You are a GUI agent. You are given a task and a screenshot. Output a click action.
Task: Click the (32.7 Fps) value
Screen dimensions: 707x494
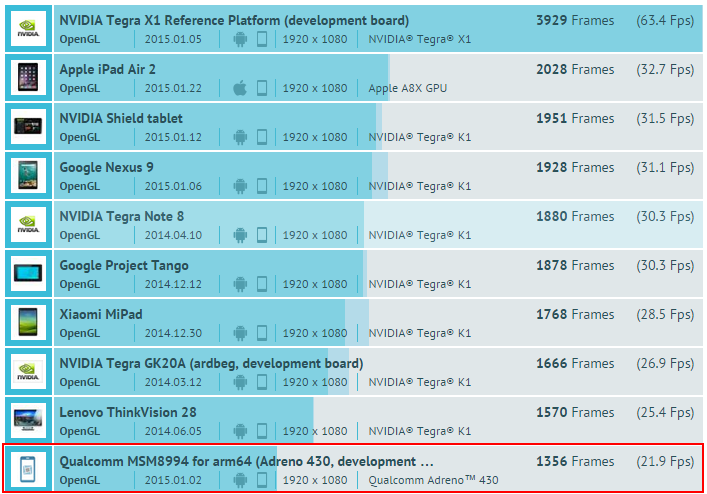pos(666,70)
